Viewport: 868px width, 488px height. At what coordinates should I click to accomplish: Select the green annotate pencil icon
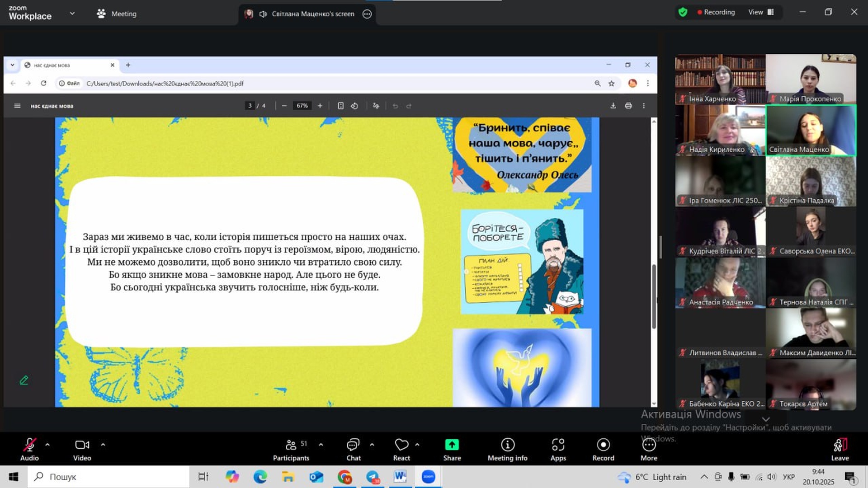pyautogui.click(x=24, y=380)
